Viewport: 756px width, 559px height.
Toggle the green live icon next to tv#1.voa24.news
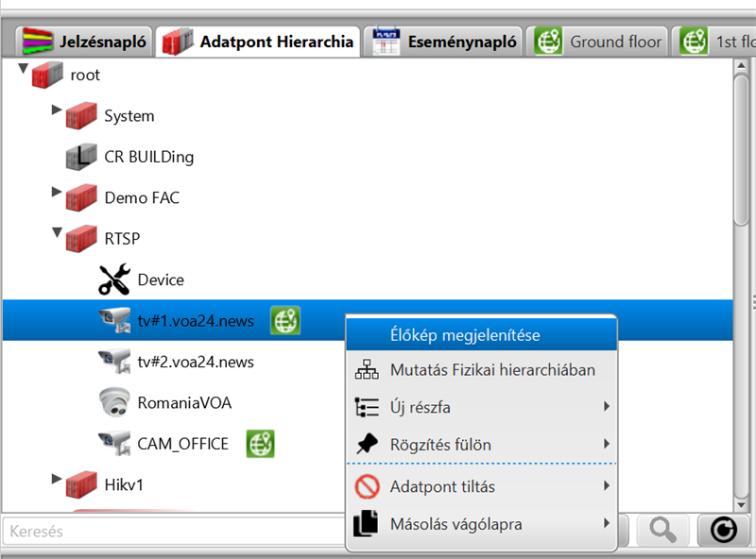tap(285, 320)
